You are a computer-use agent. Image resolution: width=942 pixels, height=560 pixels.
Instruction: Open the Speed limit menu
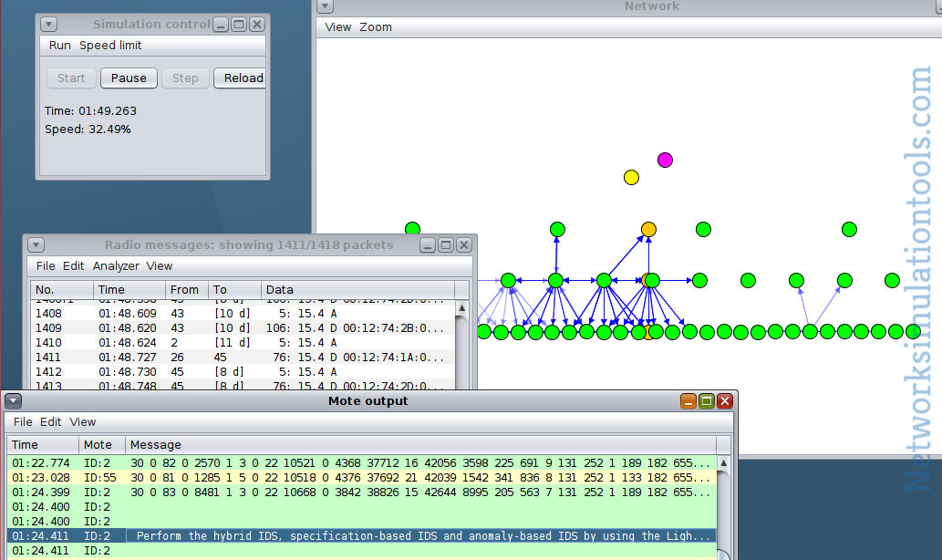click(110, 46)
